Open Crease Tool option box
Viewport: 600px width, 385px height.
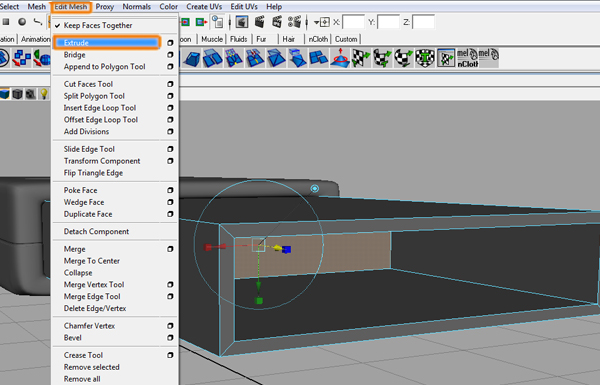pyautogui.click(x=170, y=355)
